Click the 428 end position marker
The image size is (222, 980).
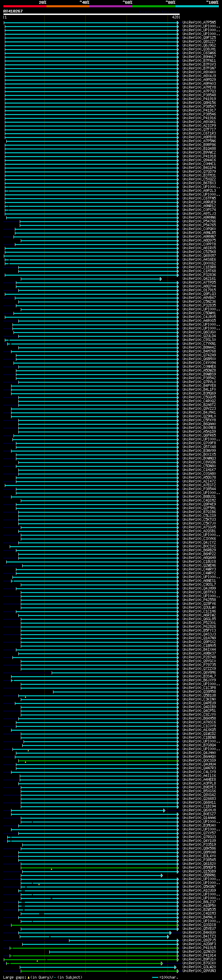(x=175, y=17)
